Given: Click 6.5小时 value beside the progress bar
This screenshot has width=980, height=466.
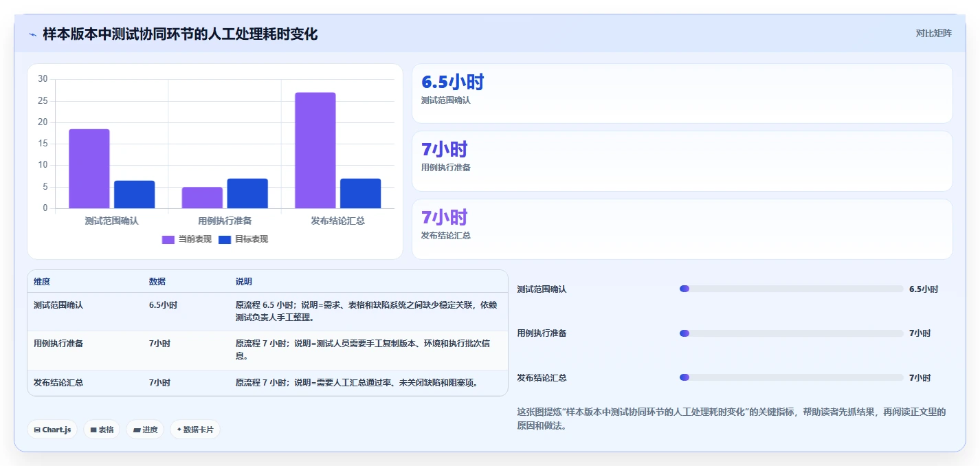Looking at the screenshot, I should pyautogui.click(x=924, y=289).
